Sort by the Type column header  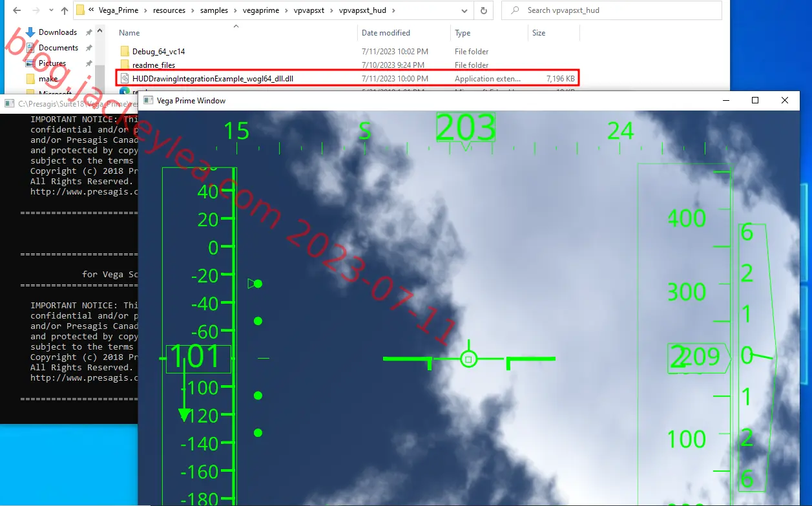point(463,33)
